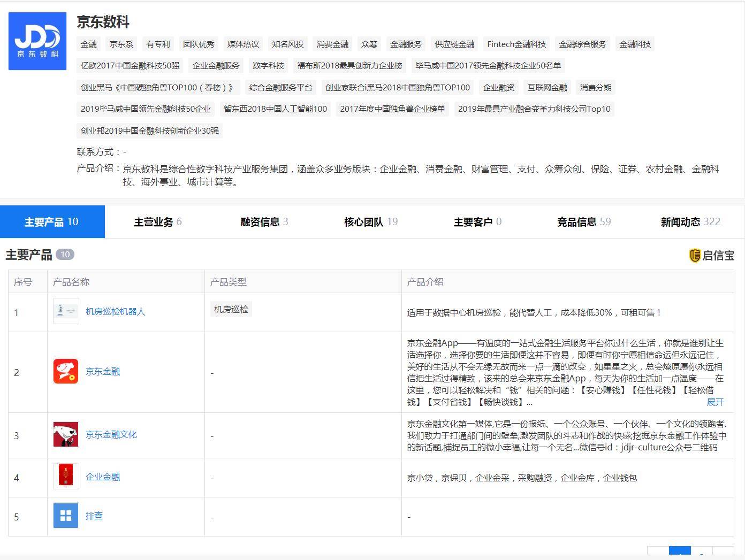Click the 金融 tag
The height and width of the screenshot is (560, 745).
(89, 44)
